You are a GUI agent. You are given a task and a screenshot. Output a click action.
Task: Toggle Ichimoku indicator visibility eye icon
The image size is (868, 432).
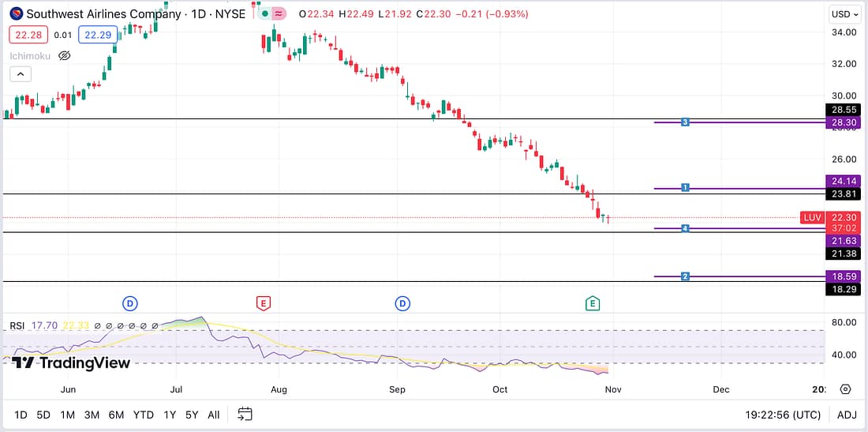point(65,56)
